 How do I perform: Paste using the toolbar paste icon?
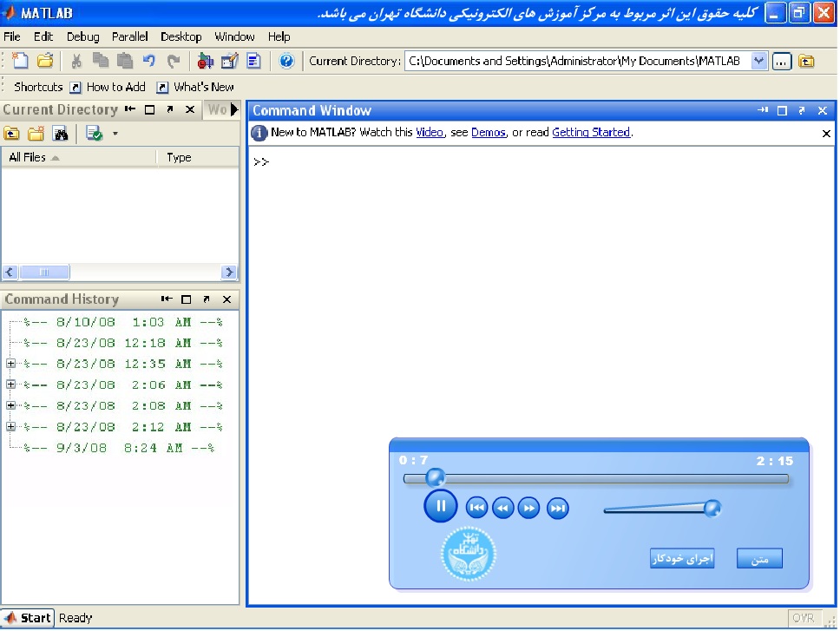[125, 61]
